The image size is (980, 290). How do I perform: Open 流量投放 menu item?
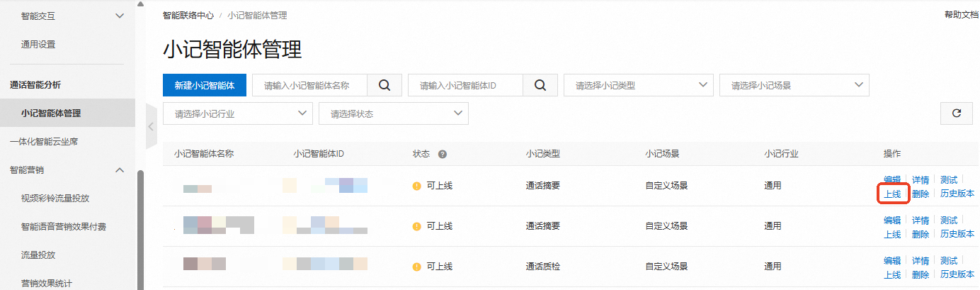[x=38, y=255]
